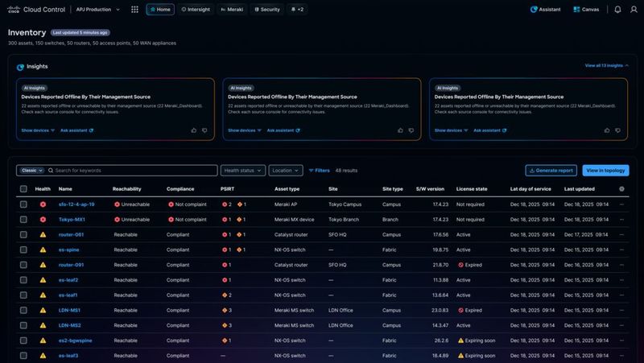Open the Canvas view

(x=586, y=10)
